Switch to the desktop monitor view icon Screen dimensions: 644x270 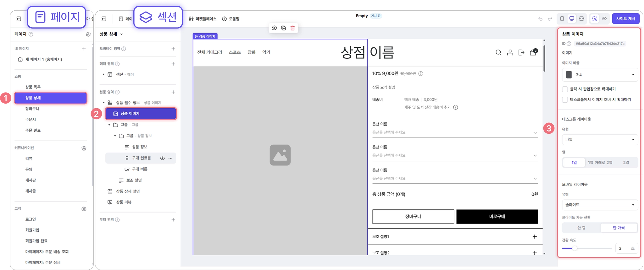(x=572, y=19)
